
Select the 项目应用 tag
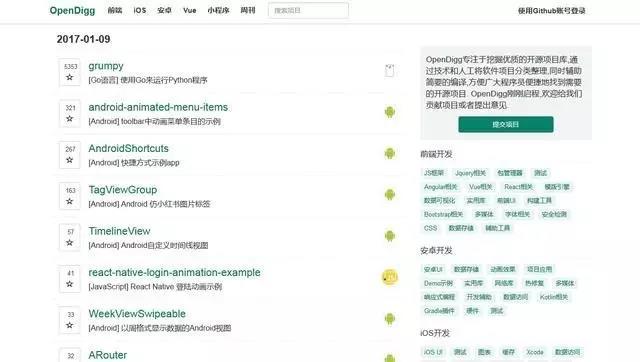click(539, 269)
